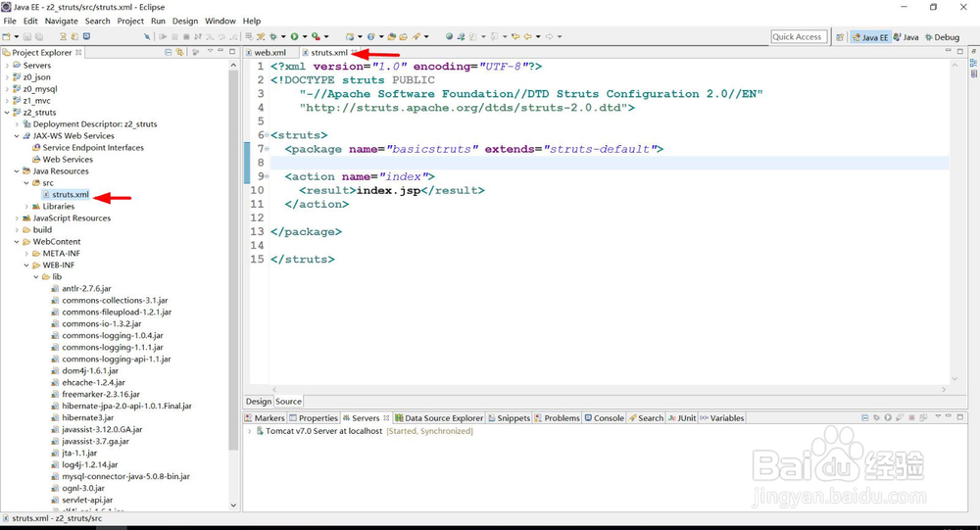This screenshot has width=980, height=530.
Task: Select struts.xml in Project Explorer
Action: (70, 194)
